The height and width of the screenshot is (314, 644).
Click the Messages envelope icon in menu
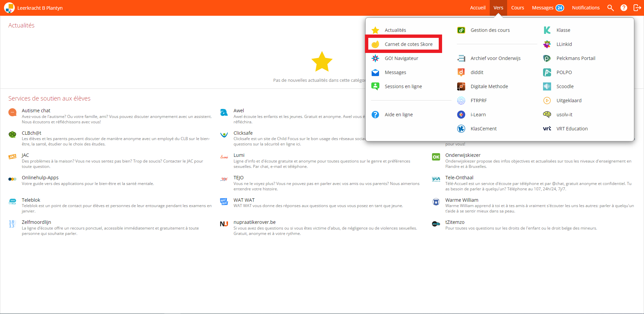[375, 72]
